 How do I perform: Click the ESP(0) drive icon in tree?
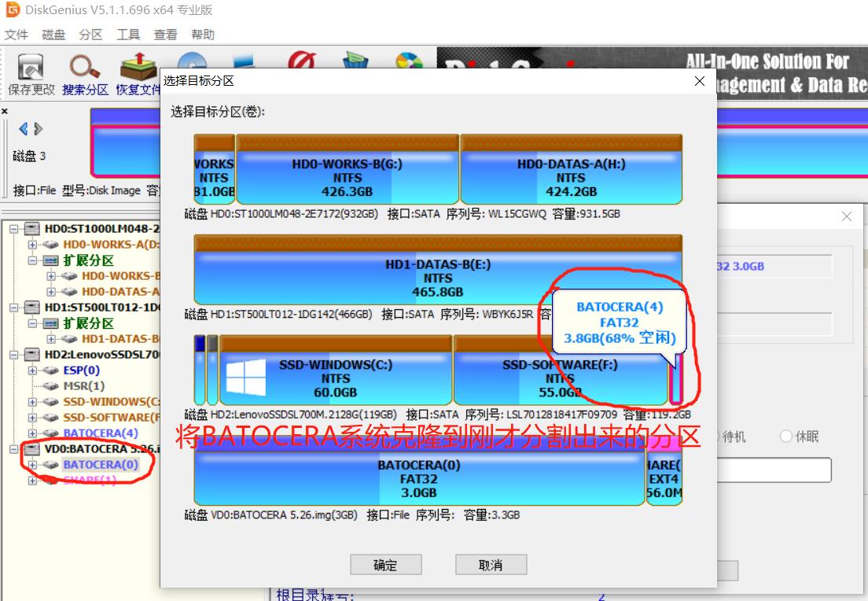point(51,371)
